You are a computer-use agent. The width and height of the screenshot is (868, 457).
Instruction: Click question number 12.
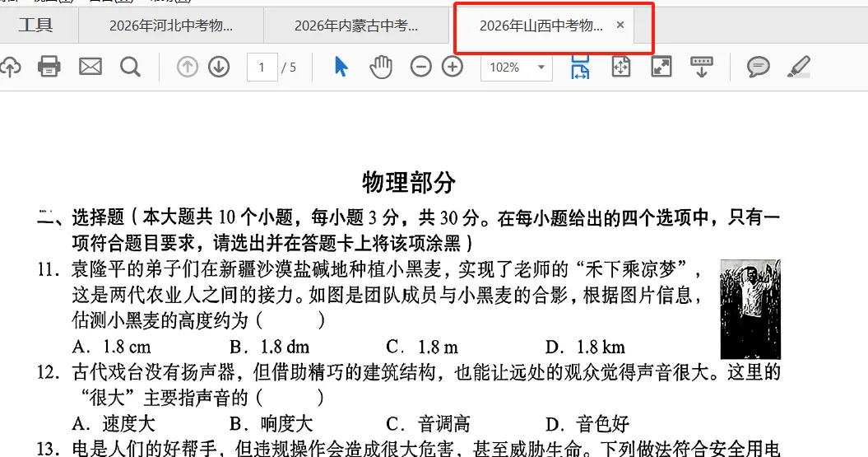(49, 373)
